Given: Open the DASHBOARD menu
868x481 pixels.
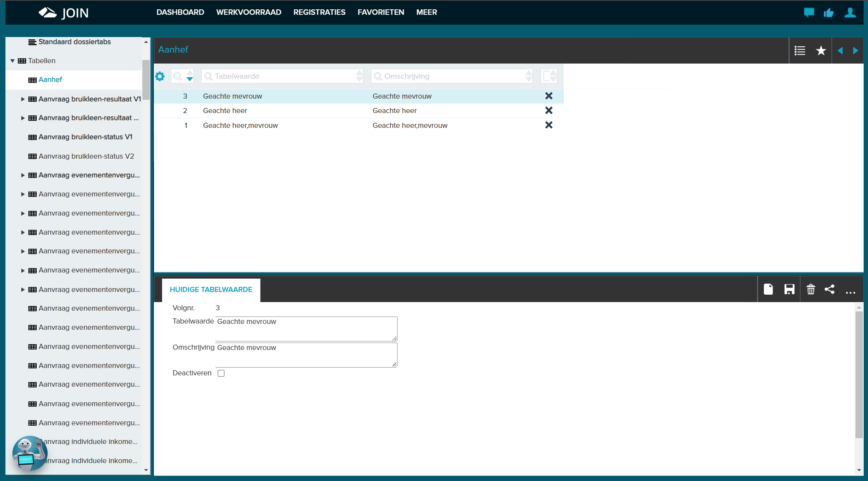Looking at the screenshot, I should pyautogui.click(x=180, y=12).
